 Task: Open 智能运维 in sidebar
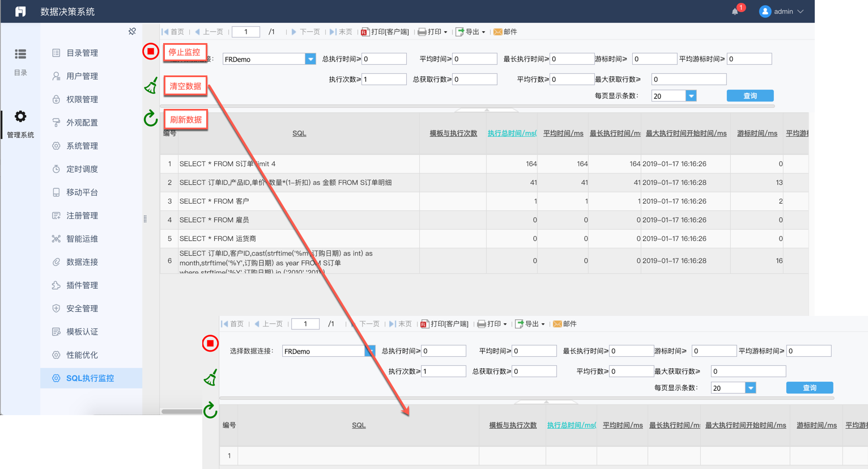coord(91,239)
